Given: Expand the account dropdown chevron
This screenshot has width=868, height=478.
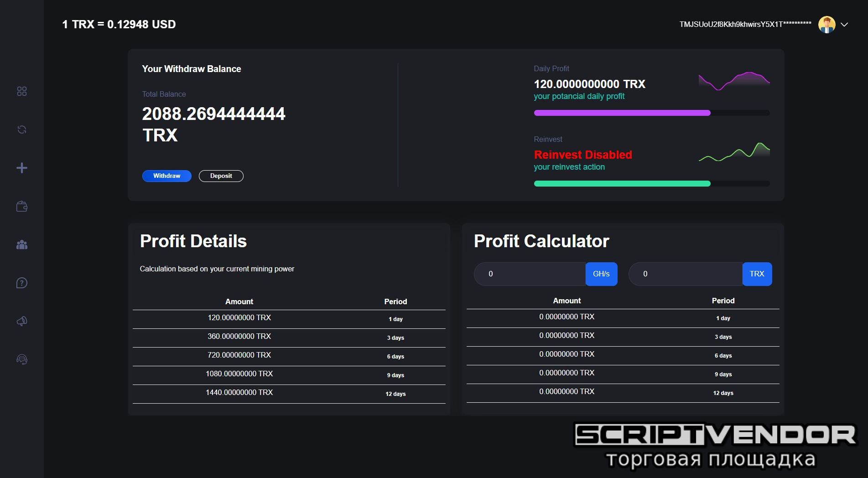Looking at the screenshot, I should (844, 25).
